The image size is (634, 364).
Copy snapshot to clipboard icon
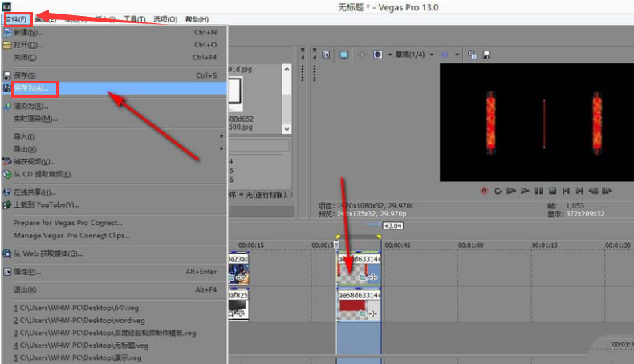tap(471, 55)
